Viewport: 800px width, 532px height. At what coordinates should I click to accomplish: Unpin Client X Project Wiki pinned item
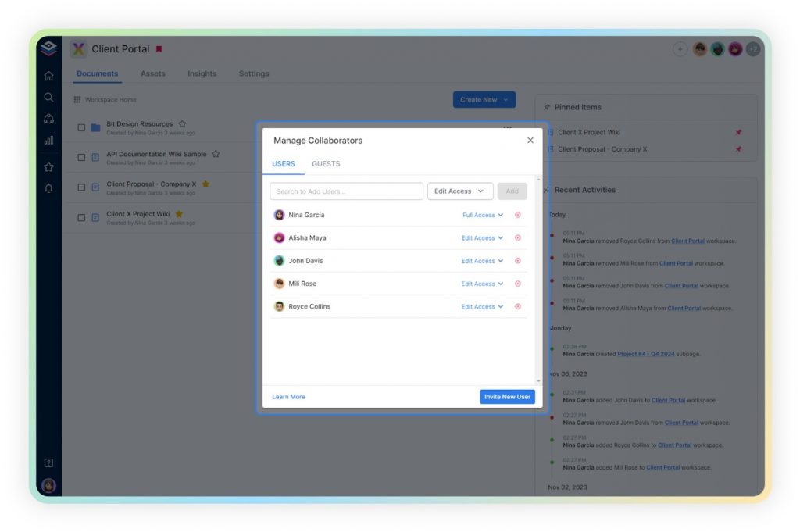point(737,133)
